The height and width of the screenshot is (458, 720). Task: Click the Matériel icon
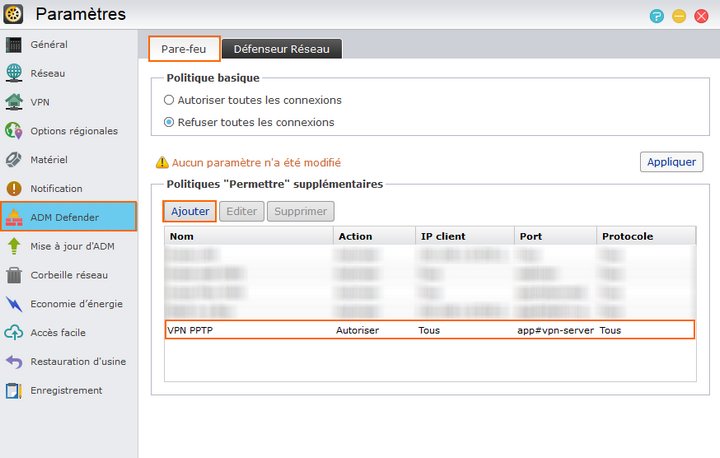coord(14,160)
